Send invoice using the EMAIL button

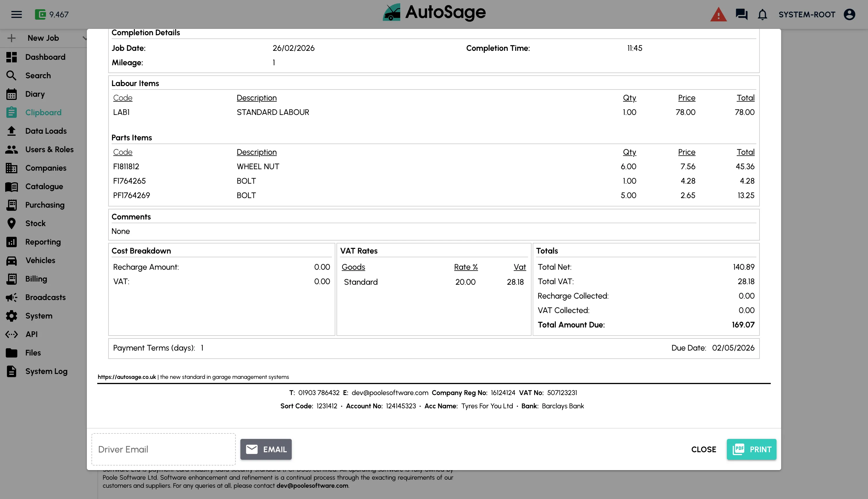[266, 449]
